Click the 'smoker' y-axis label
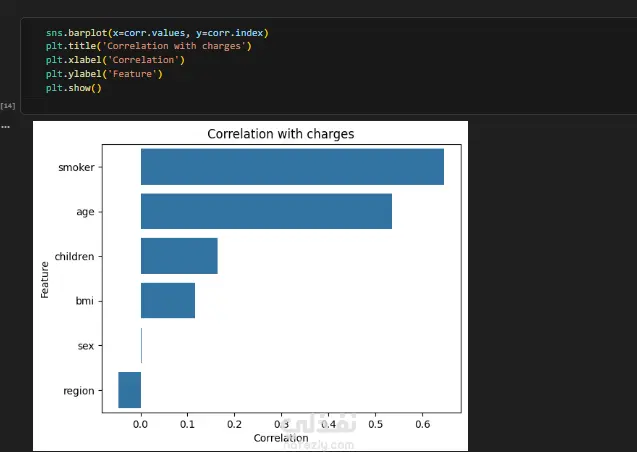This screenshot has height=452, width=637. pyautogui.click(x=76, y=167)
